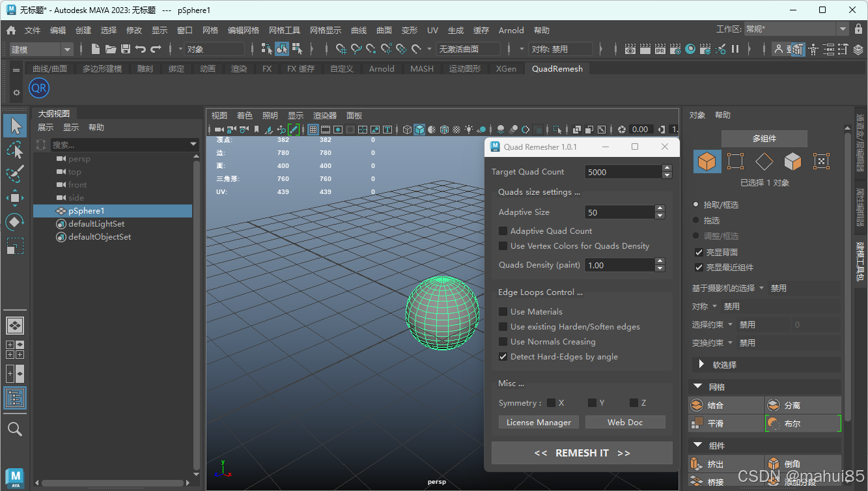Select pSphere1 in the Outliner
The image size is (868, 491).
[x=113, y=211]
